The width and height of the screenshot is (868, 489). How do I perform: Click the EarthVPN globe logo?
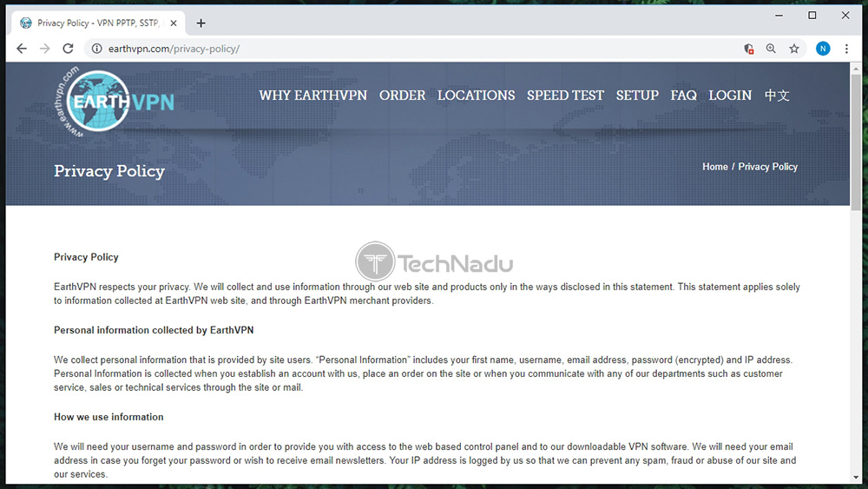click(115, 102)
